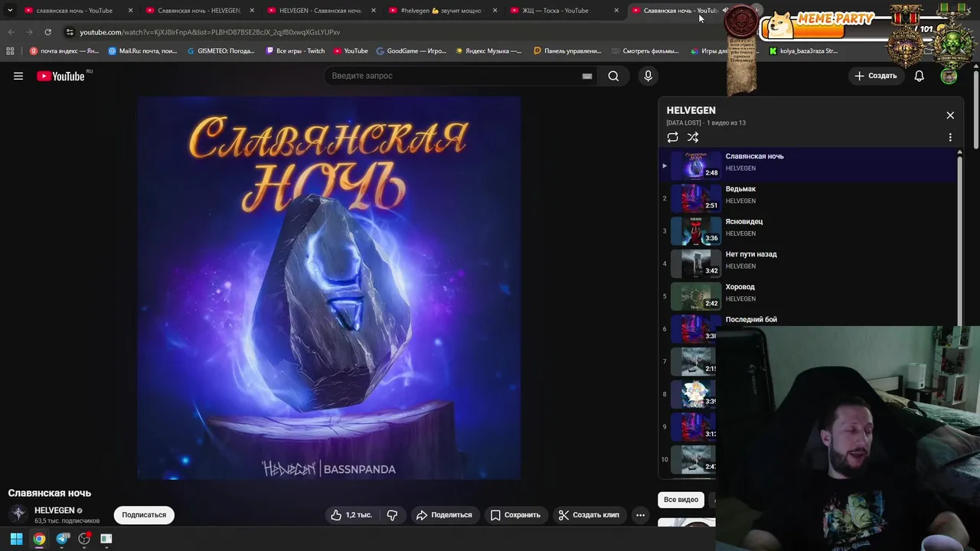980x551 pixels.
Task: Click the address bar URL
Action: (210, 32)
